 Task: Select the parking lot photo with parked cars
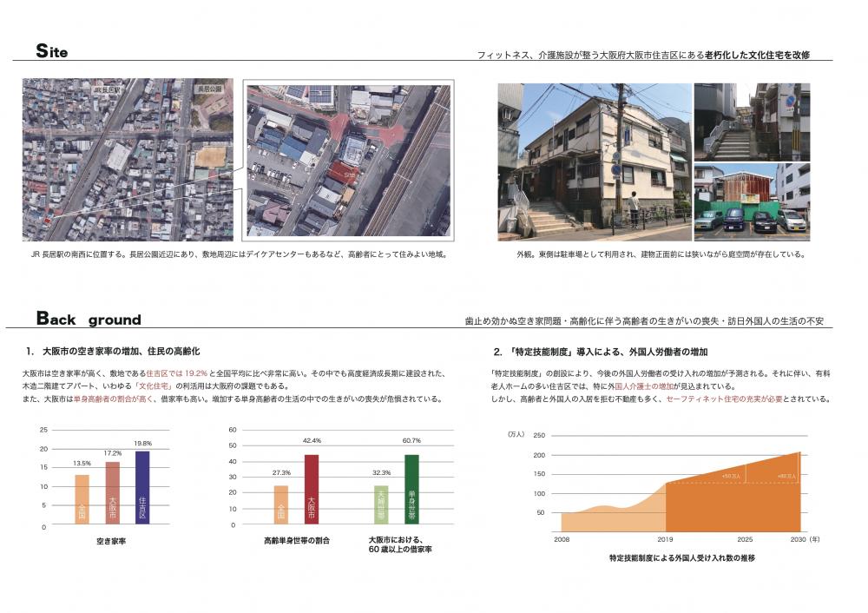tap(752, 203)
